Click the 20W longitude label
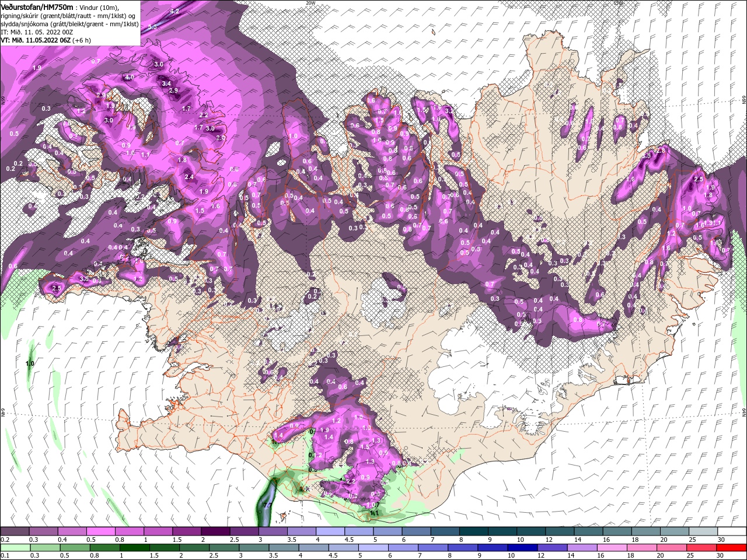This screenshot has height=560, width=747. tap(310, 2)
